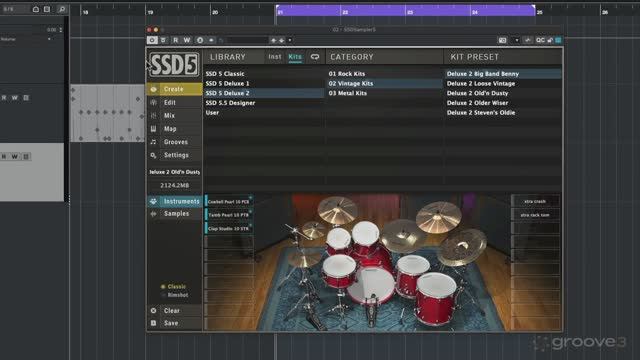640x360 pixels.
Task: Enable Write automation in plugin header
Action: point(187,40)
